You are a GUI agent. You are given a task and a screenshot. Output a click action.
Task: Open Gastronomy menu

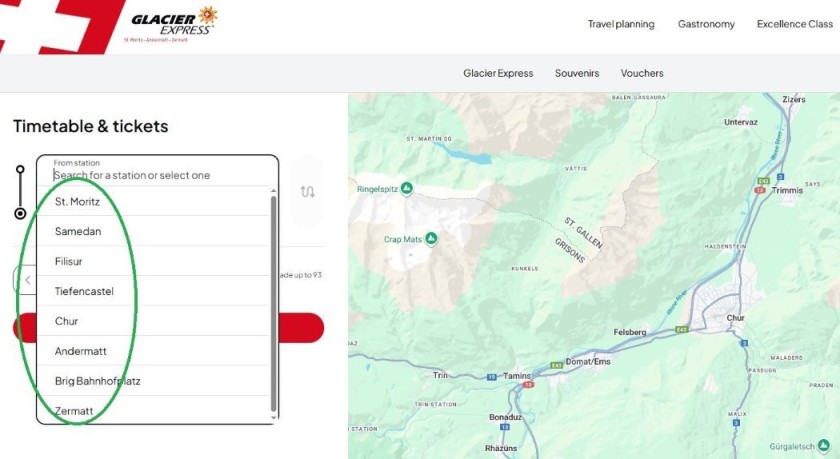click(706, 24)
